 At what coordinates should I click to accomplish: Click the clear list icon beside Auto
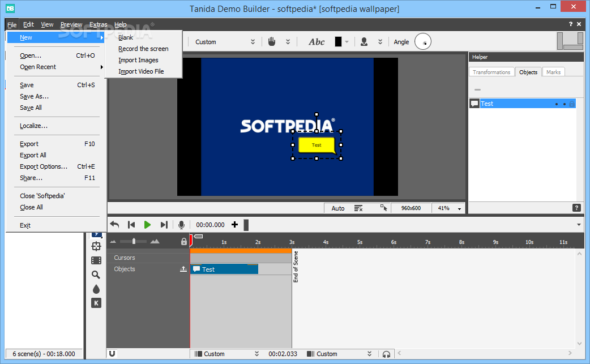(358, 208)
